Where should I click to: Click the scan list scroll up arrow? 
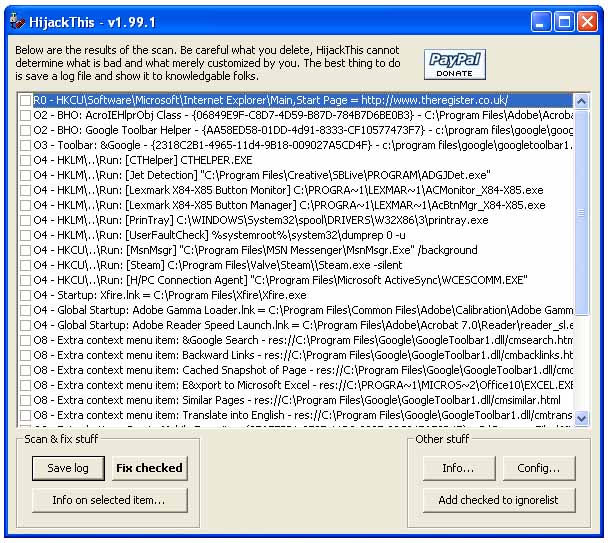tap(581, 101)
